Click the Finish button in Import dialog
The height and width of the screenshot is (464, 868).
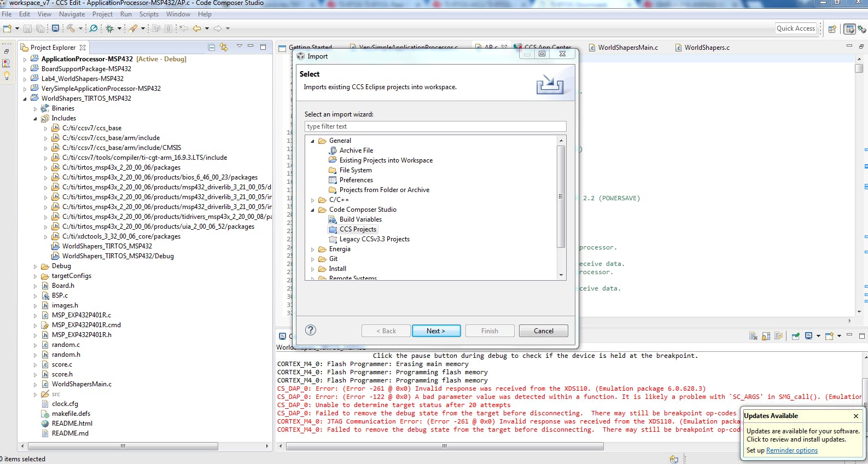point(490,330)
